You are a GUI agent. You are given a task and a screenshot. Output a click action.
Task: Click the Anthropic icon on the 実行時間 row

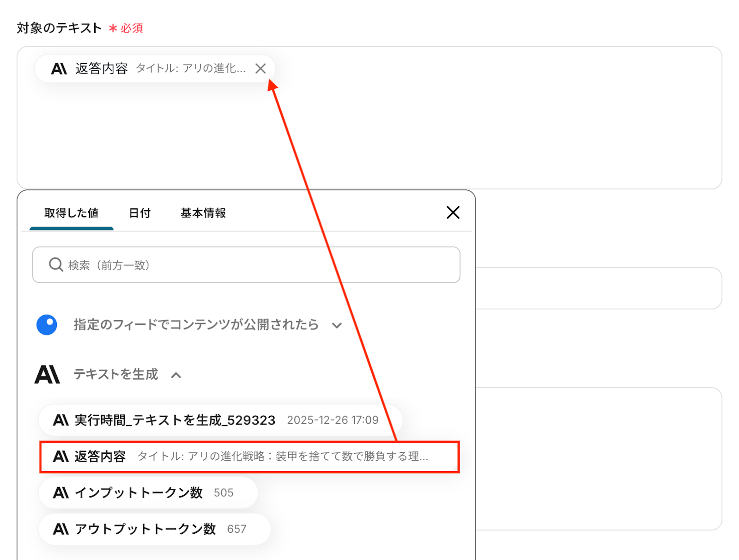61,420
